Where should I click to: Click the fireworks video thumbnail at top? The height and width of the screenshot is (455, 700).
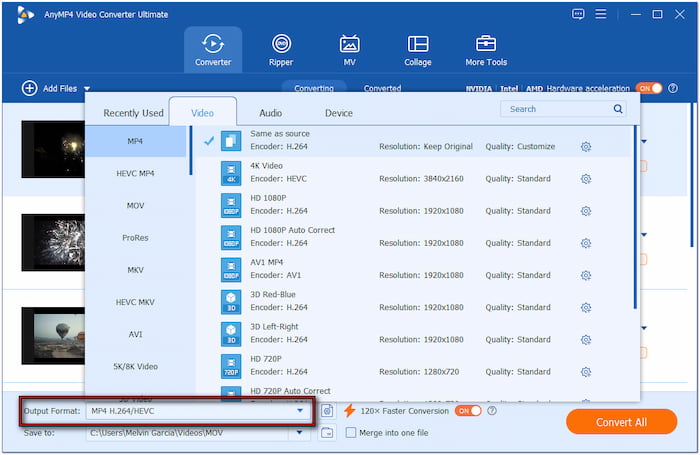[53, 149]
